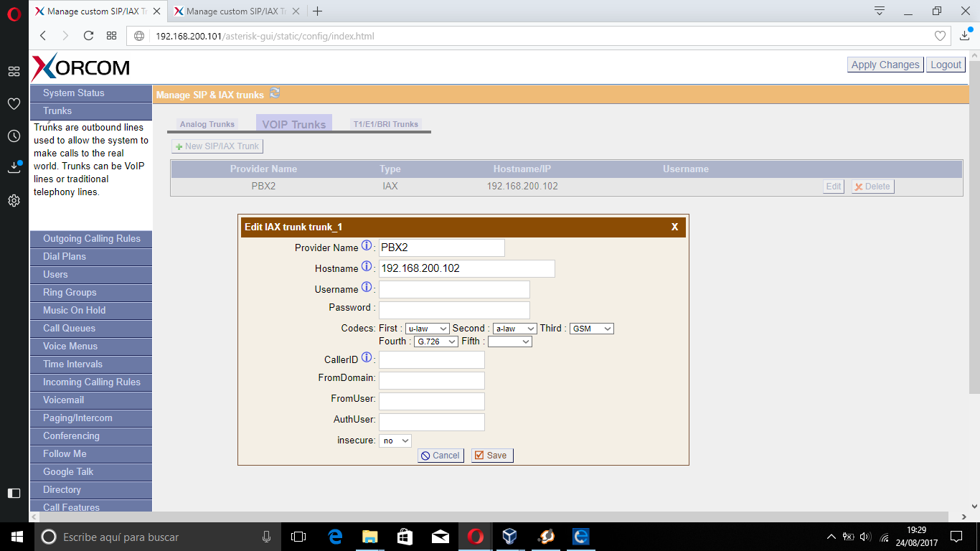Open the insecure setting dropdown
This screenshot has height=551, width=980.
point(395,441)
